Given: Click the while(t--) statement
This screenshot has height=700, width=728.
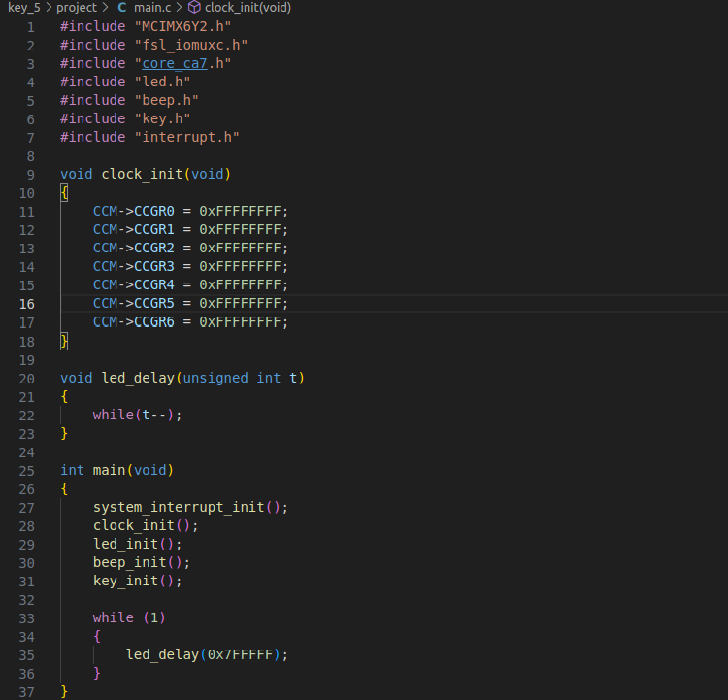Looking at the screenshot, I should coord(137,415).
